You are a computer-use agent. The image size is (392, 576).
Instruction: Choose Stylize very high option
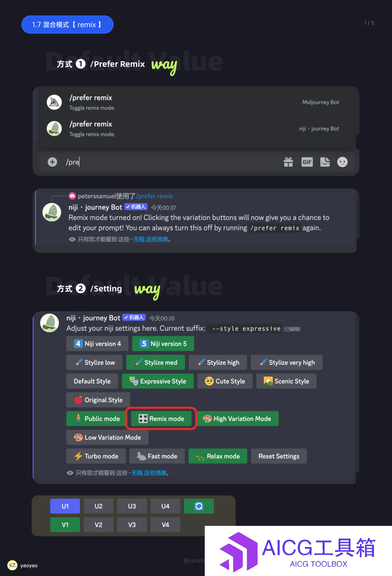[x=286, y=362]
